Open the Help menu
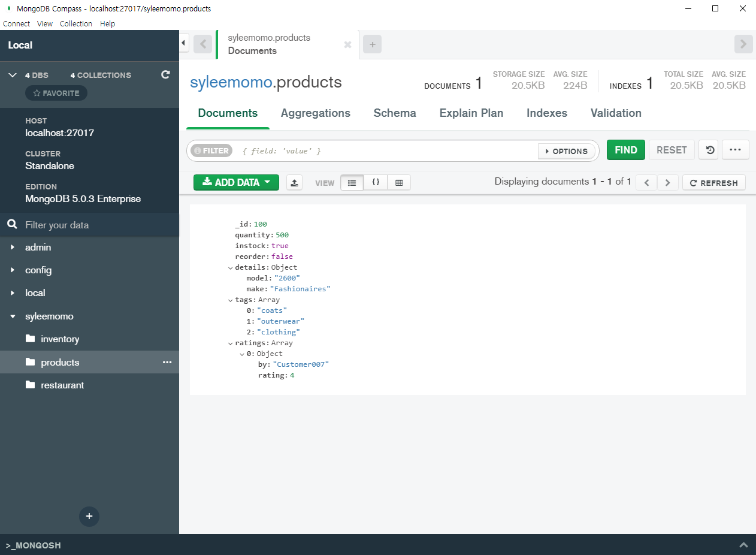756x555 pixels. (x=108, y=23)
